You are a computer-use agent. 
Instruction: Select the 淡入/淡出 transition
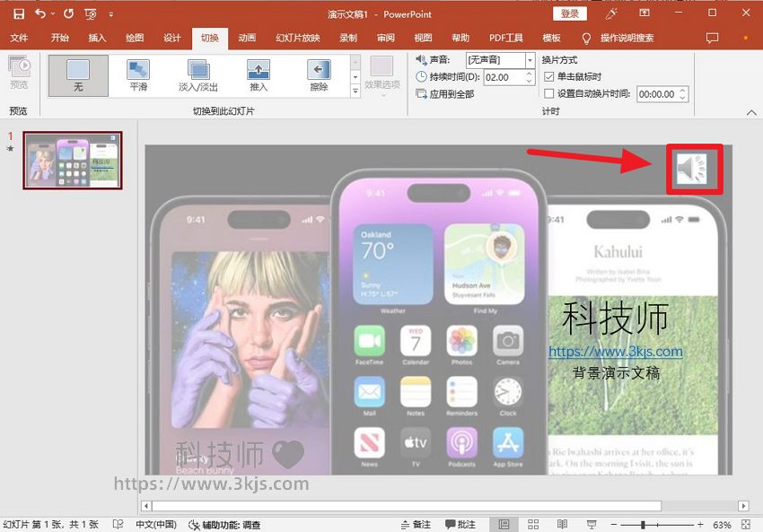click(x=198, y=75)
